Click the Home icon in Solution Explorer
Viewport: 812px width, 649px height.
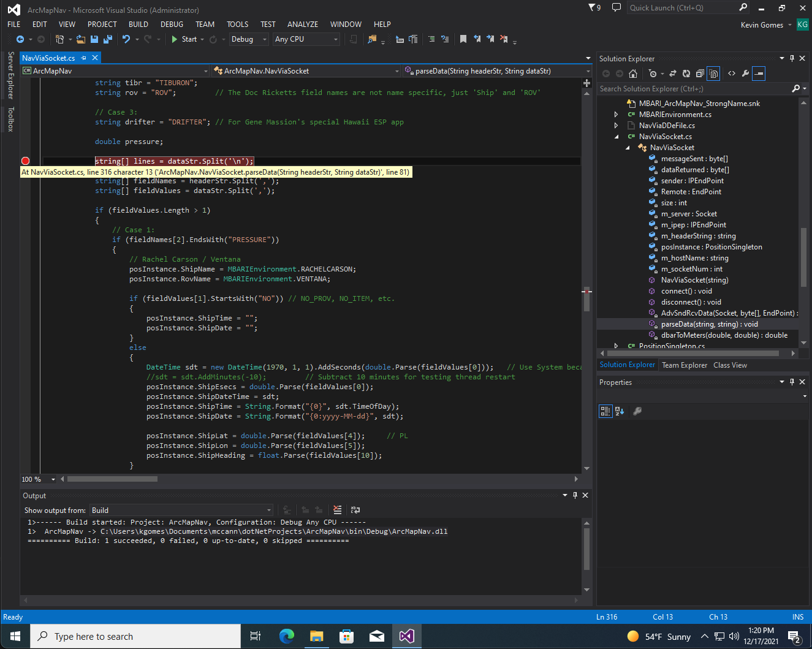(633, 74)
